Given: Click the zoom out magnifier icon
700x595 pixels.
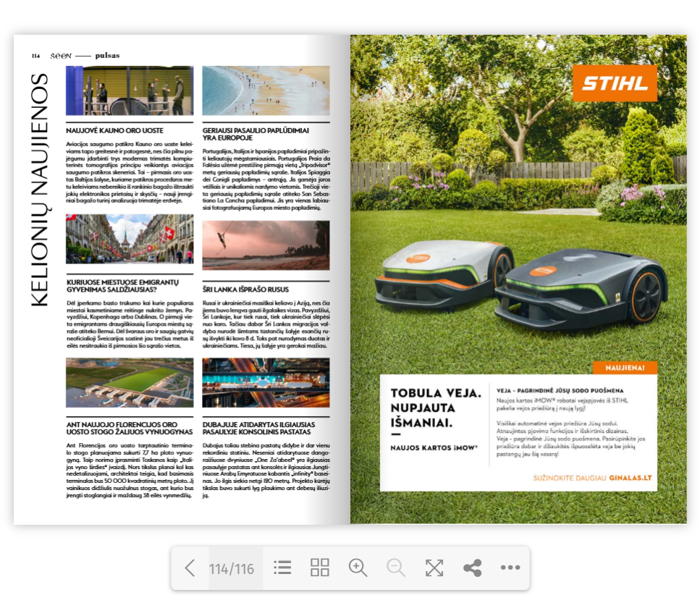Looking at the screenshot, I should tap(396, 568).
